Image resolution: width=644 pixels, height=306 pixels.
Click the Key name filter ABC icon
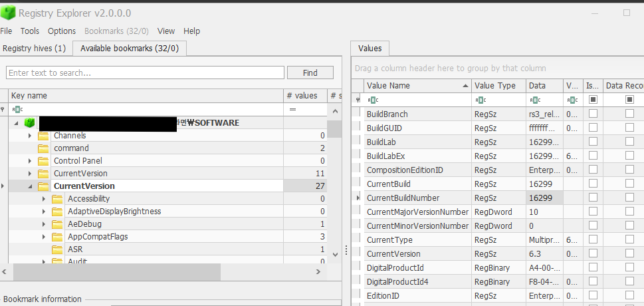pyautogui.click(x=17, y=109)
